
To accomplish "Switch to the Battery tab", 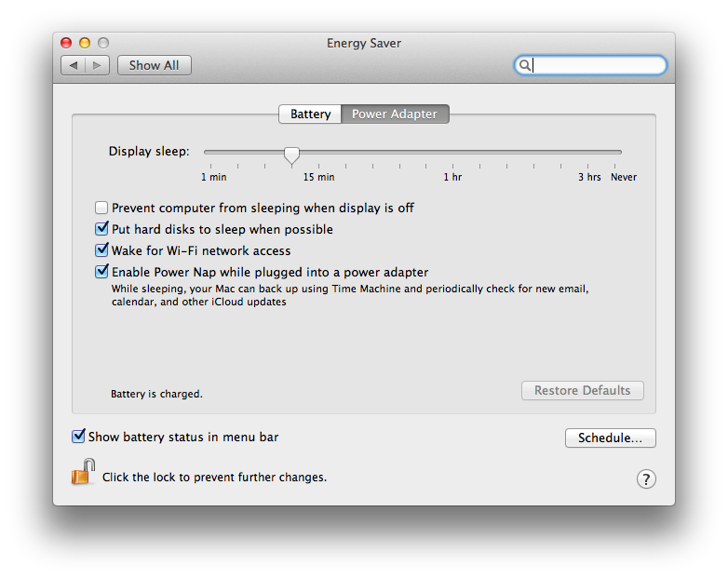I will (310, 114).
